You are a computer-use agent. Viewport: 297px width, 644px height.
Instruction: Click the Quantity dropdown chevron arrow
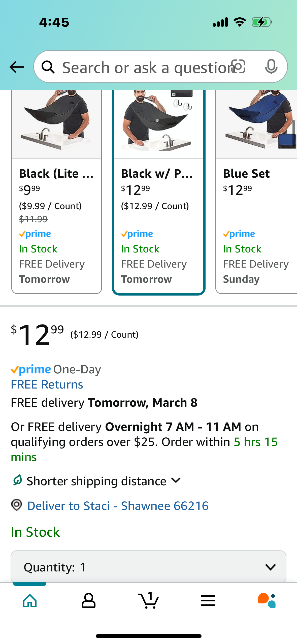pos(271,567)
